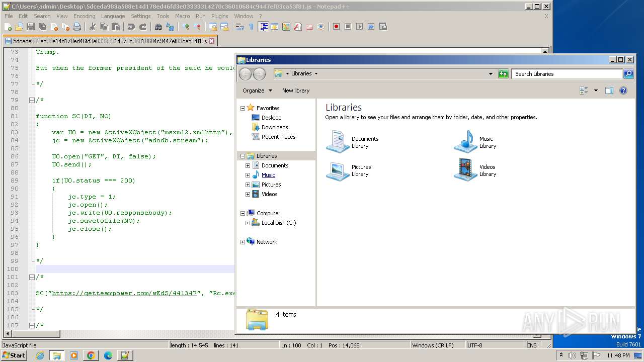Click the address bar history dropdown arrow
This screenshot has width=644, height=362.
pos(491,74)
